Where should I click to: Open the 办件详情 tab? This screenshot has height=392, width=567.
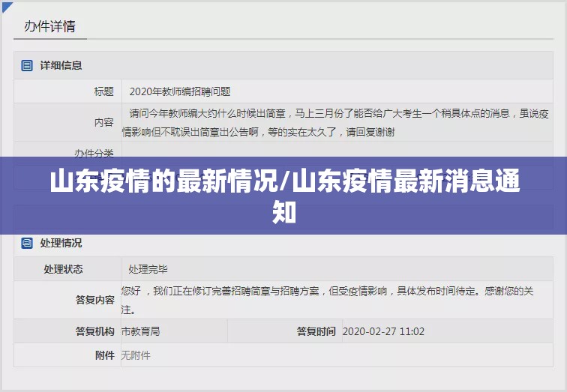click(50, 26)
